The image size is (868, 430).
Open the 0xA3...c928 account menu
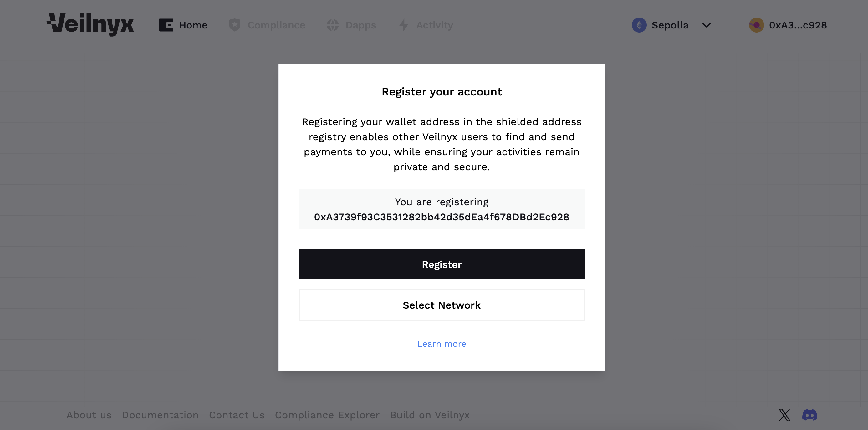[x=798, y=25]
